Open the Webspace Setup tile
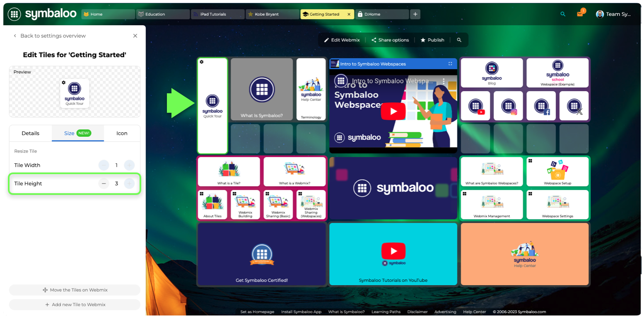Image resolution: width=644 pixels, height=318 pixels. 557,172
